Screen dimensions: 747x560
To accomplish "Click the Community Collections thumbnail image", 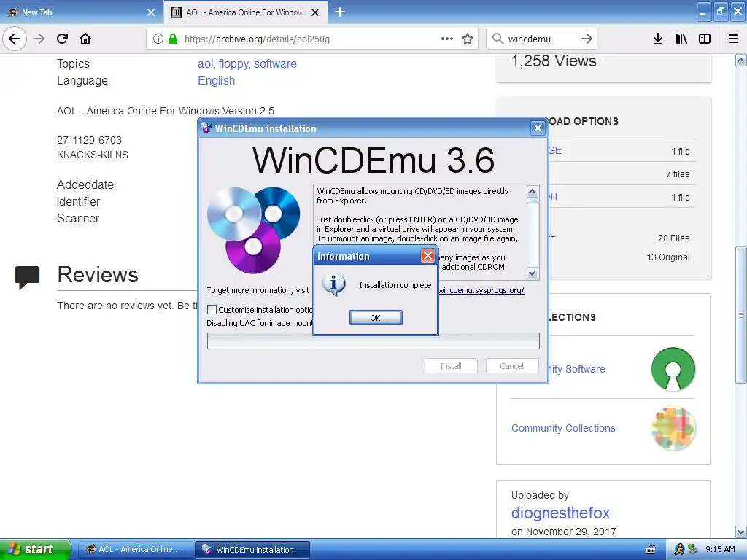I will [673, 428].
